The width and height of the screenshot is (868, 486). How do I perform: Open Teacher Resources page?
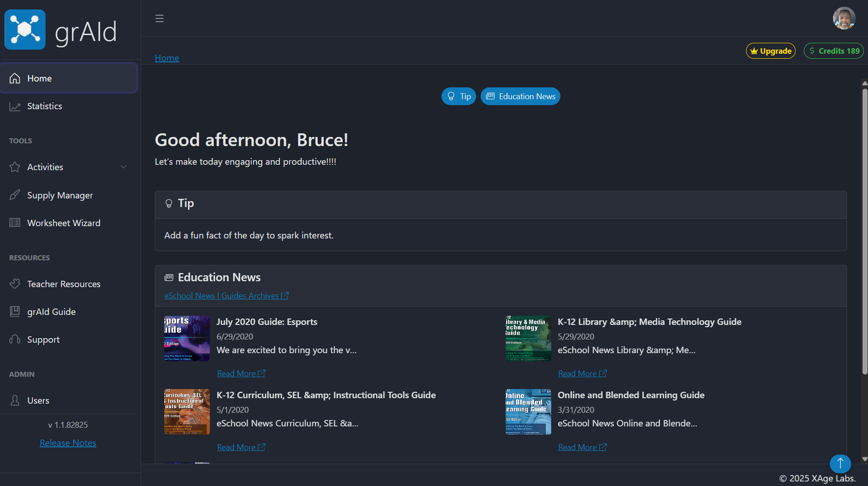(69, 284)
